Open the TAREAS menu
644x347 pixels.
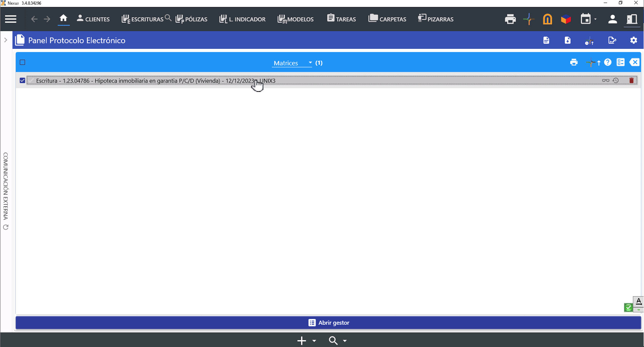(341, 19)
